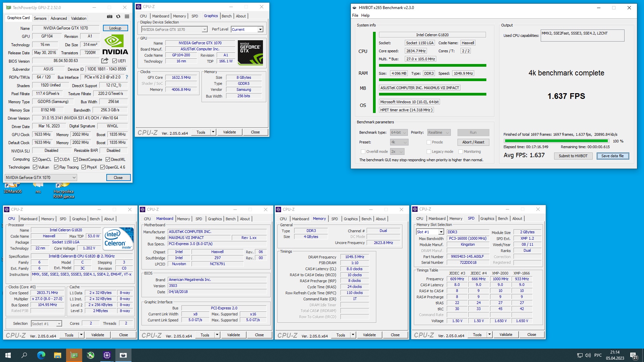Open the Socket #1 selection dropdown

click(x=46, y=324)
